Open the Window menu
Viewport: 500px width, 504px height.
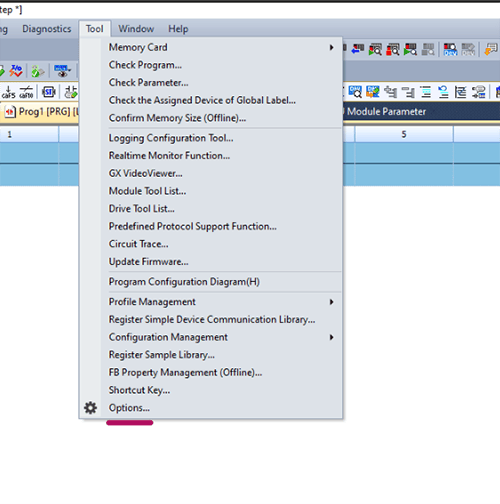[136, 29]
